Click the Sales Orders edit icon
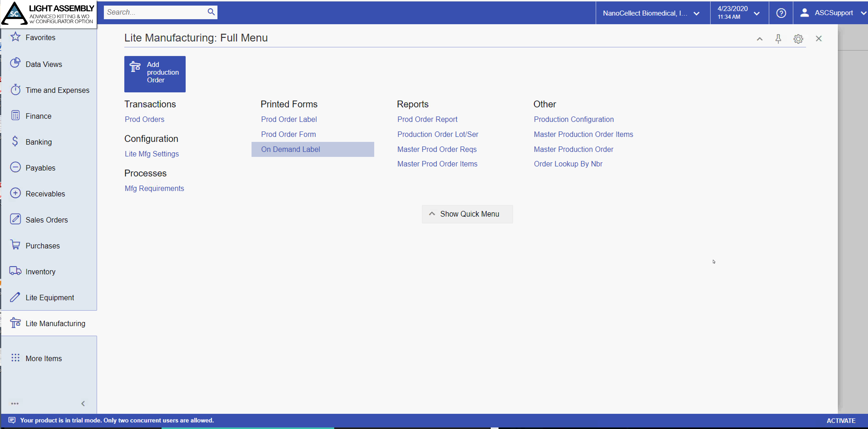The height and width of the screenshot is (429, 868). pyautogui.click(x=15, y=219)
